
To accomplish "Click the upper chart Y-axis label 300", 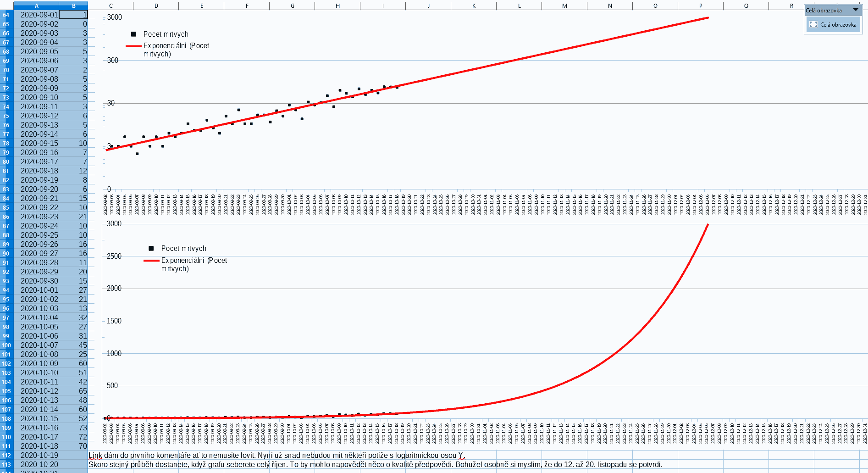I will click(x=113, y=60).
